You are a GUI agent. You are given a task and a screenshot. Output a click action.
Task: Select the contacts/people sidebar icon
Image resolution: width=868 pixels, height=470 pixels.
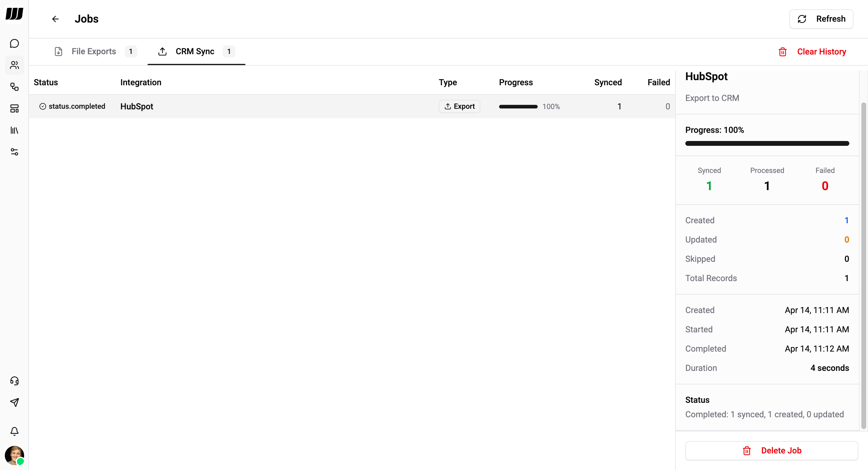[x=14, y=65]
